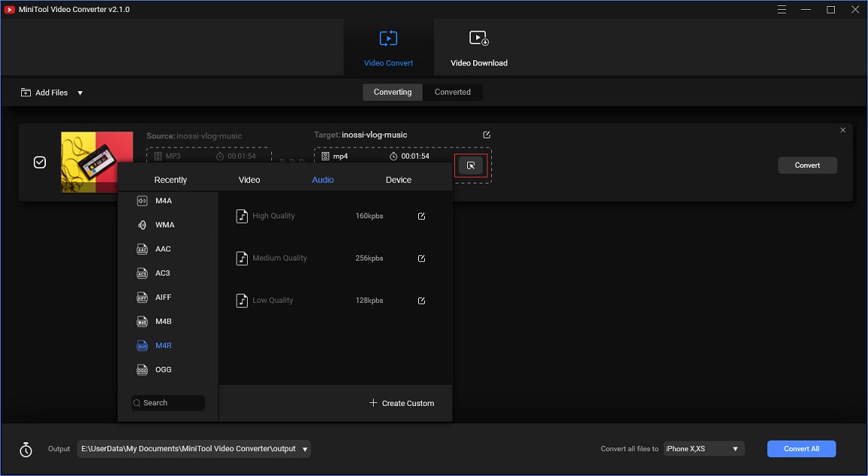Switch to the Device format tab
Image resolution: width=868 pixels, height=476 pixels.
coord(399,180)
